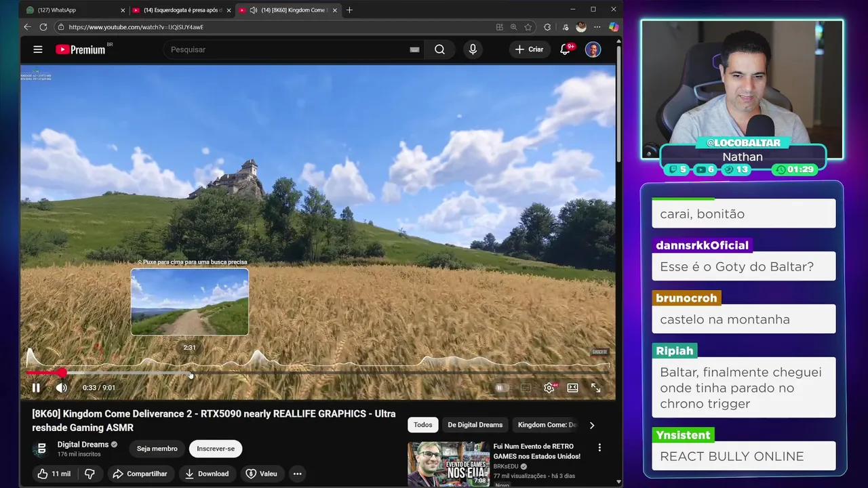Go to YouTube Premium home logo

81,49
